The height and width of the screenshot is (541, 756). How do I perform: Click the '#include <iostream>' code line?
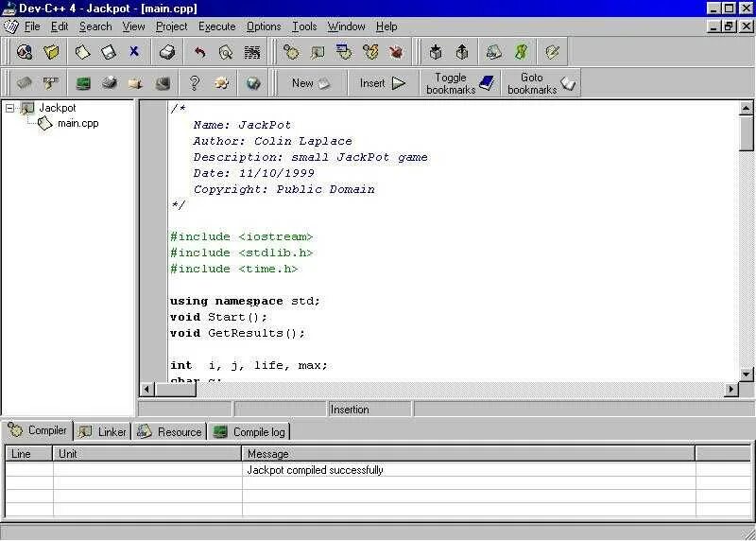click(241, 237)
